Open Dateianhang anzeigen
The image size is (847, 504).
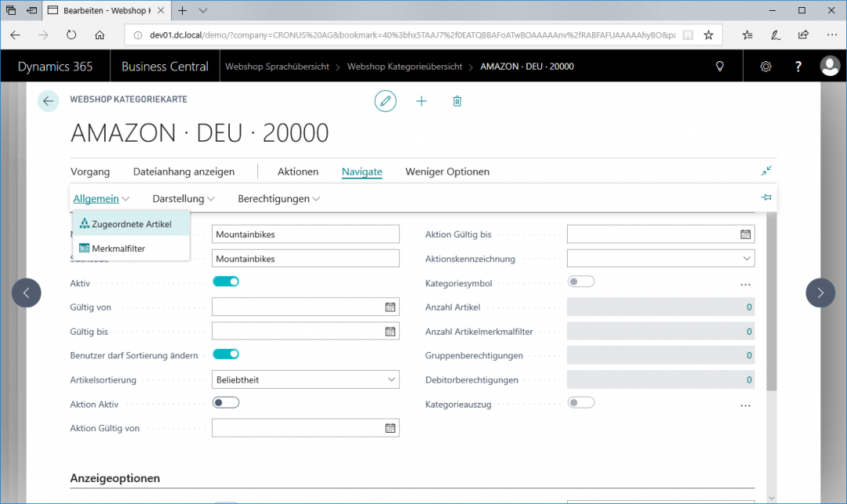pos(184,172)
